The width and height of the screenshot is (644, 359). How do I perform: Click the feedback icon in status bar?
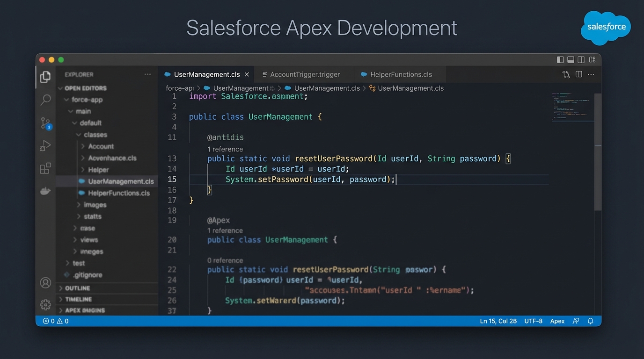click(x=576, y=321)
